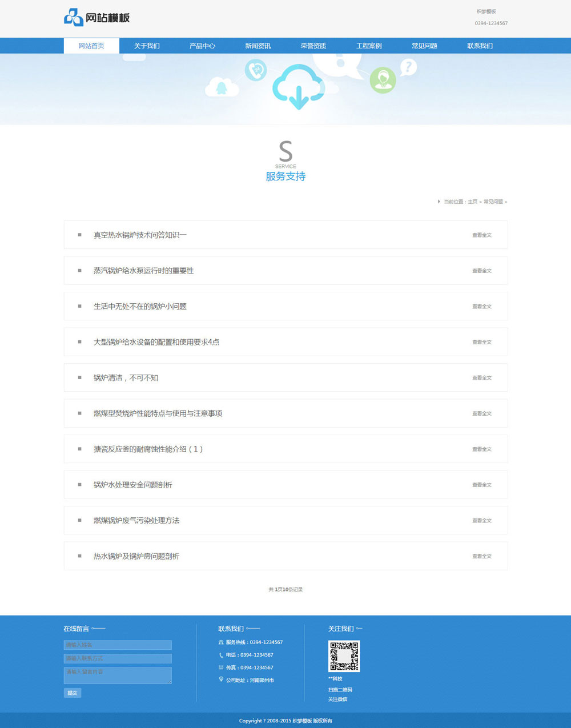571x728 pixels.
Task: Select the highlighted 网站首页 tab
Action: pos(91,46)
